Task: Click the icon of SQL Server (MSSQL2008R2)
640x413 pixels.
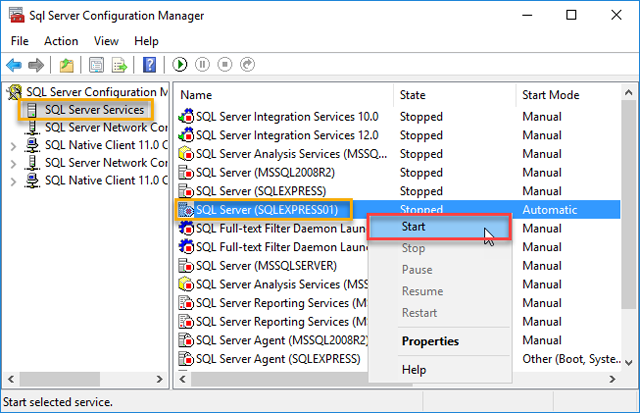Action: (x=186, y=172)
